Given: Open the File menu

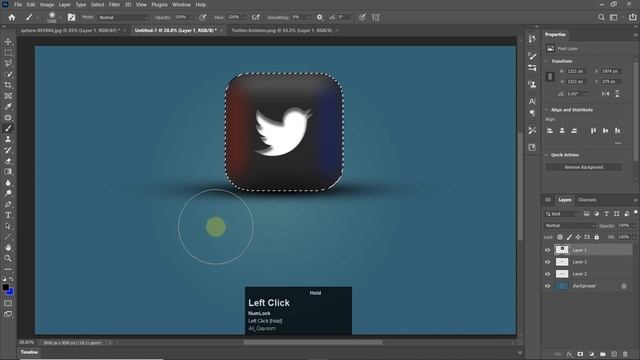Looking at the screenshot, I should pyautogui.click(x=18, y=4).
